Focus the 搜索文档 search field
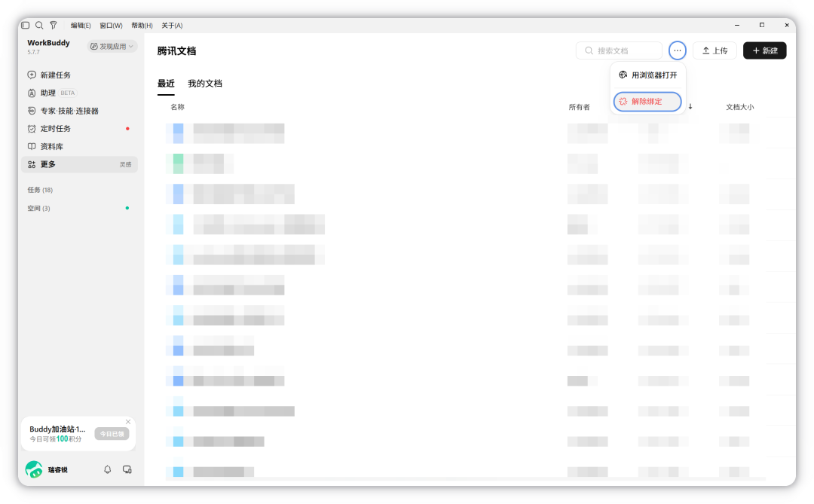The height and width of the screenshot is (504, 814). 619,50
